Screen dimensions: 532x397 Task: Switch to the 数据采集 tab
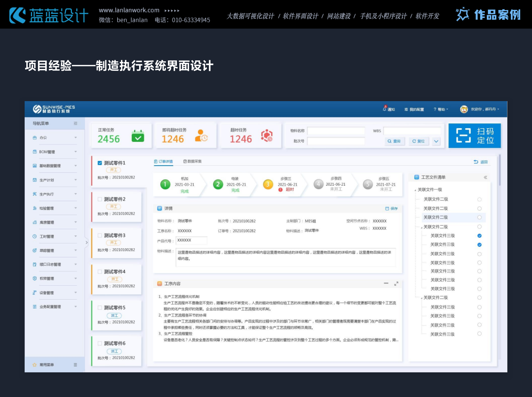click(x=192, y=161)
